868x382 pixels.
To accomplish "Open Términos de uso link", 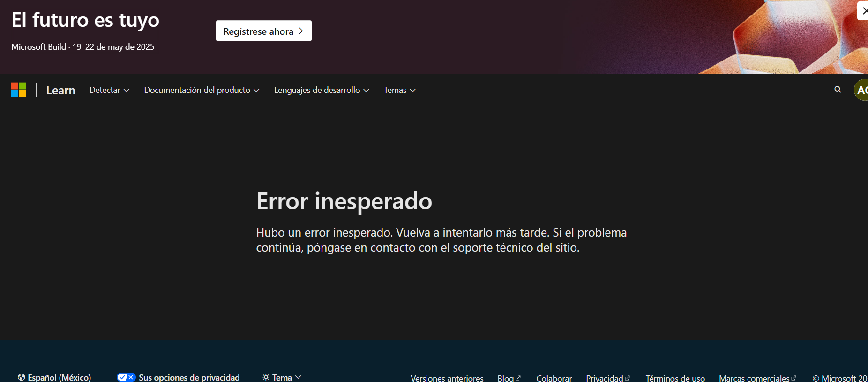I will pyautogui.click(x=675, y=378).
